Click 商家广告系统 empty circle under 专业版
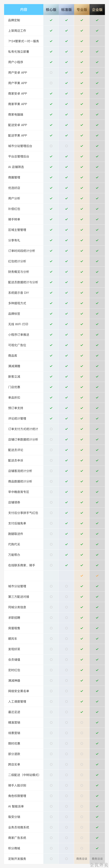Image resolution: width=109 pixels, height=868 pixels. tap(82, 838)
